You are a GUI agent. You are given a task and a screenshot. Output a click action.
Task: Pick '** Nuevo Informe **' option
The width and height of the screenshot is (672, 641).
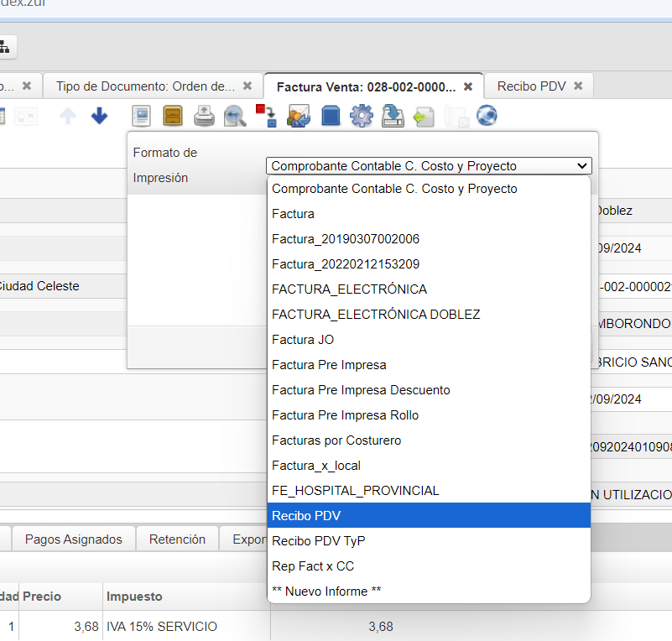[x=429, y=591]
